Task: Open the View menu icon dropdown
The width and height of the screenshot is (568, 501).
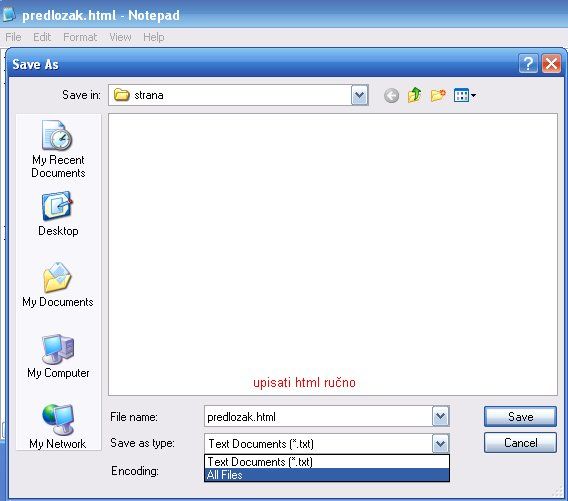Action: tap(465, 96)
